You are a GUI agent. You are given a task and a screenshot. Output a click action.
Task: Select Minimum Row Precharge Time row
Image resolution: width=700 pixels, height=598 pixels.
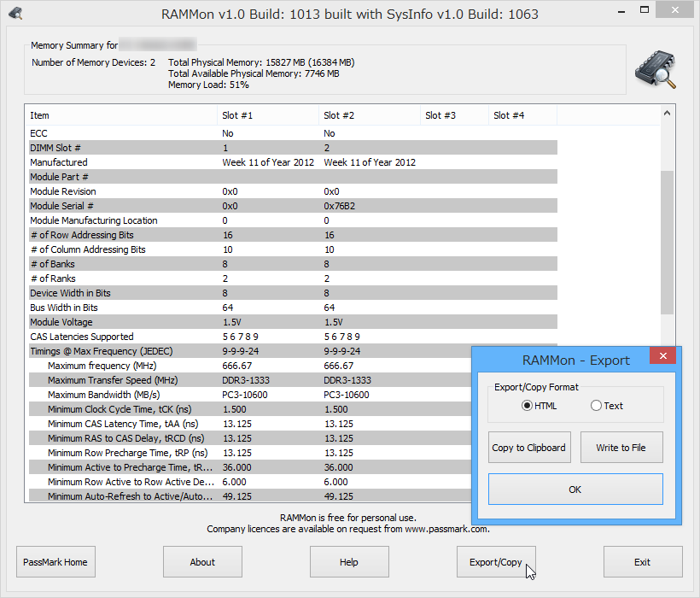tap(250, 453)
